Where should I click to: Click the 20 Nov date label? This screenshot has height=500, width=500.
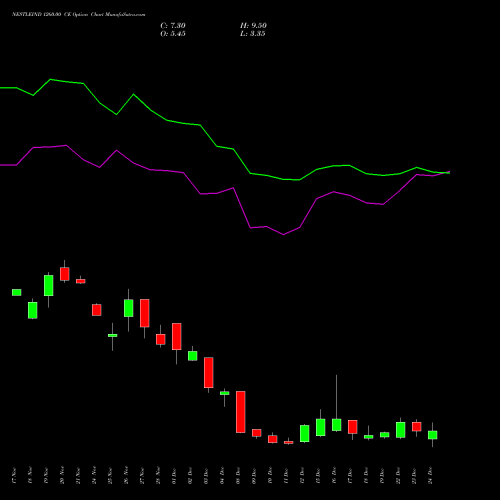pyautogui.click(x=62, y=476)
